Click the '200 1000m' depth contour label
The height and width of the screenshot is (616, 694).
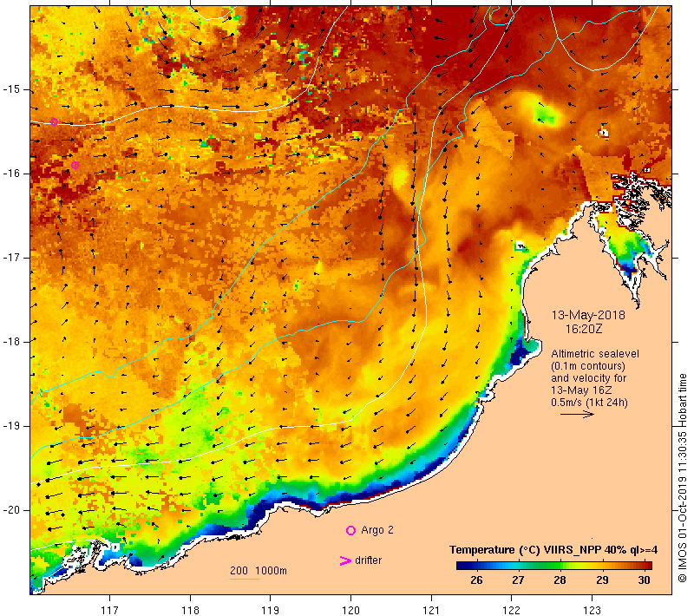(x=259, y=570)
